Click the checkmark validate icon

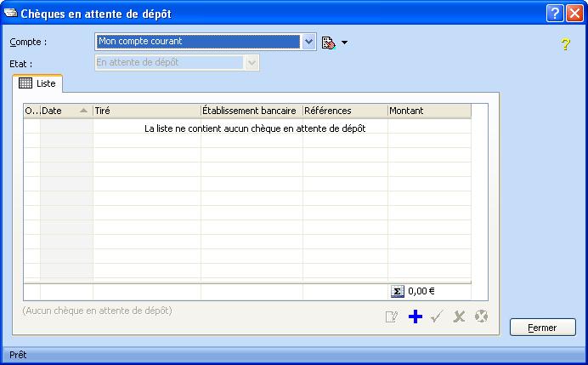point(437,317)
